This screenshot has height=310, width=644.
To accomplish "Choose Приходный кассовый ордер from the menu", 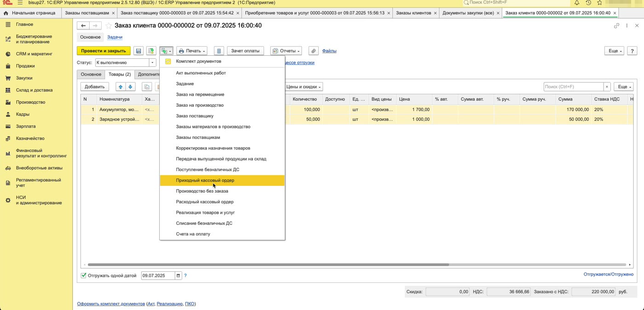I will coord(222,180).
